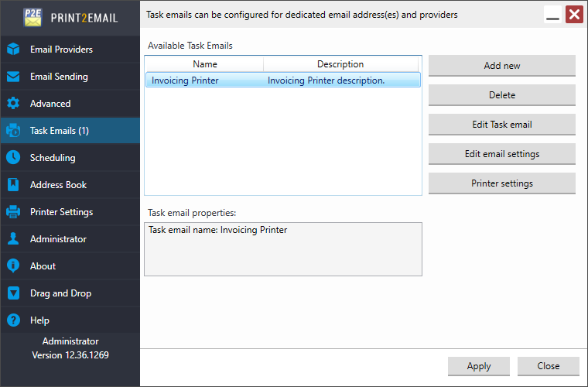This screenshot has width=588, height=387.
Task: Open Edit Task email button
Action: point(502,125)
